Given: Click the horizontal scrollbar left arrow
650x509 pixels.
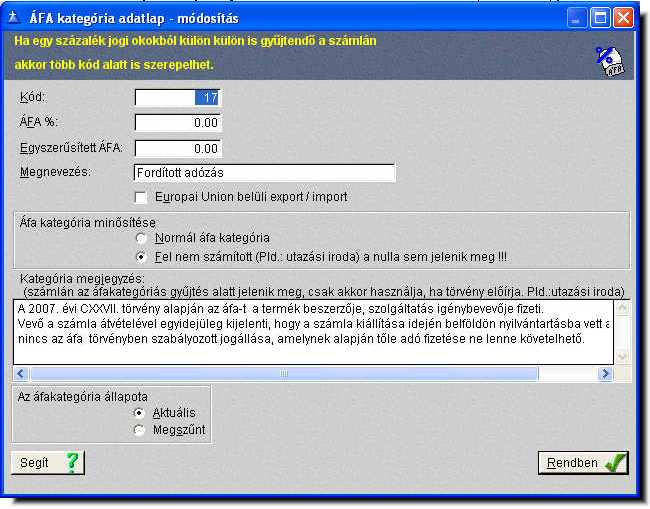Looking at the screenshot, I should click(x=21, y=374).
